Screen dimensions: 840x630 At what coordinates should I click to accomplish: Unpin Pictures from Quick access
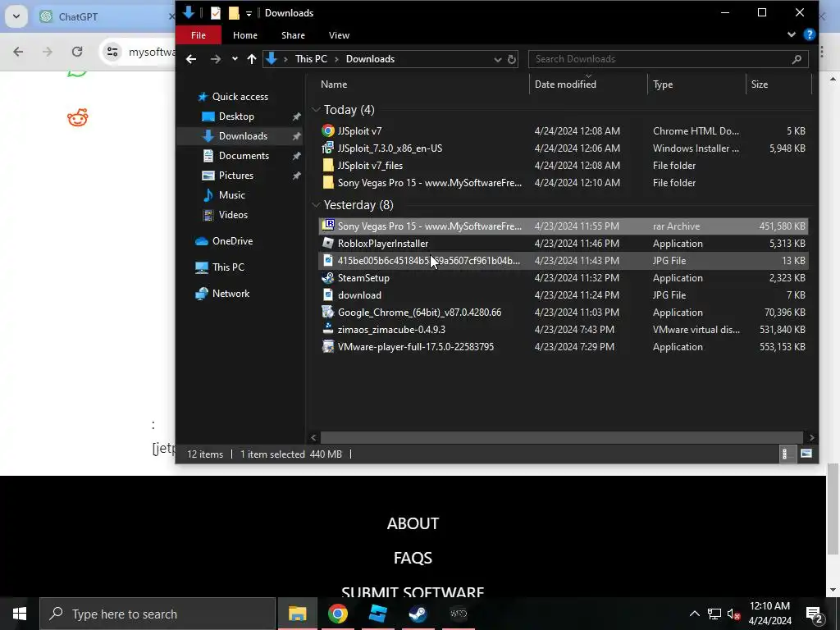click(296, 176)
